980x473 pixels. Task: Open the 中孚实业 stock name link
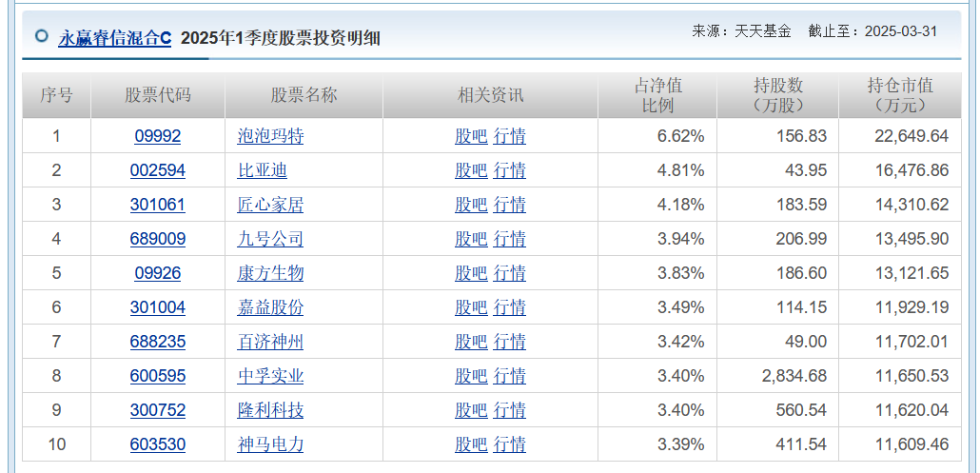(x=270, y=376)
